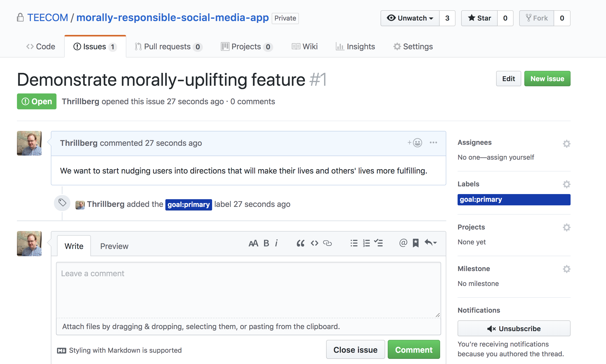
Task: Click the avatar beside the comment editor
Action: tap(29, 244)
